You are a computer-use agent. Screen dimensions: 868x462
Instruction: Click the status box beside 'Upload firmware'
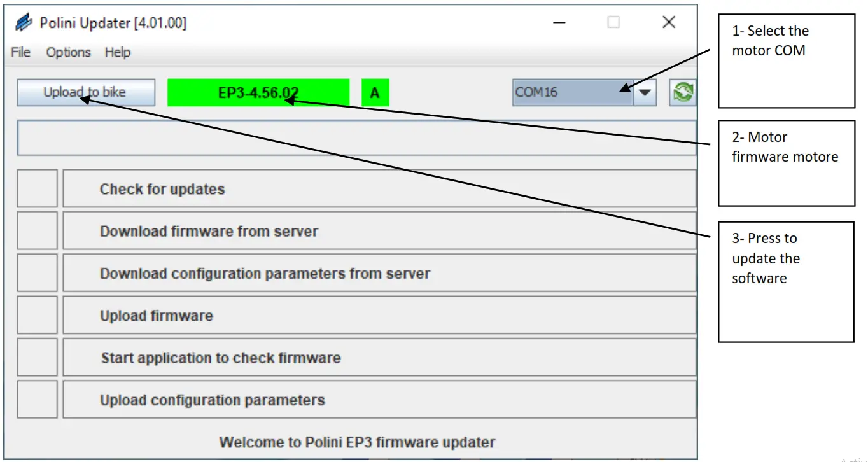pos(37,314)
